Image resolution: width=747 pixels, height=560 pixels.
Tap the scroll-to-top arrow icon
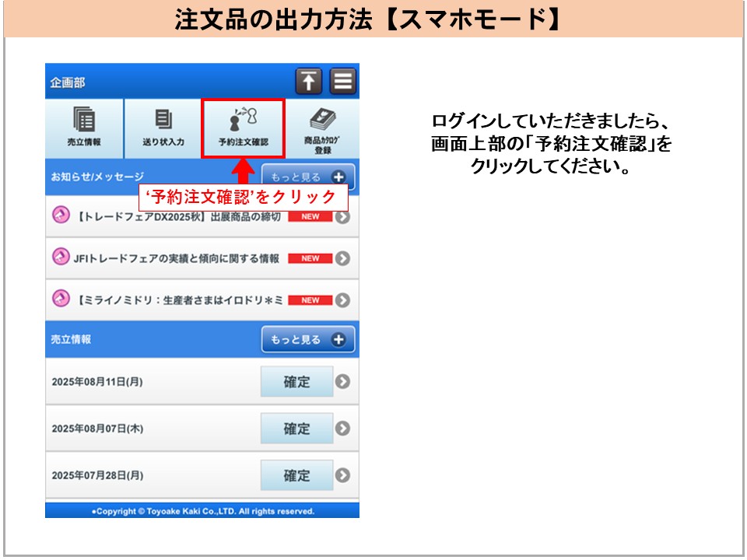pyautogui.click(x=309, y=82)
